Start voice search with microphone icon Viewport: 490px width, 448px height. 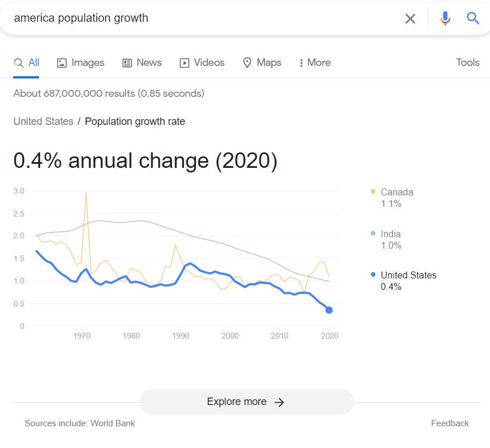445,18
